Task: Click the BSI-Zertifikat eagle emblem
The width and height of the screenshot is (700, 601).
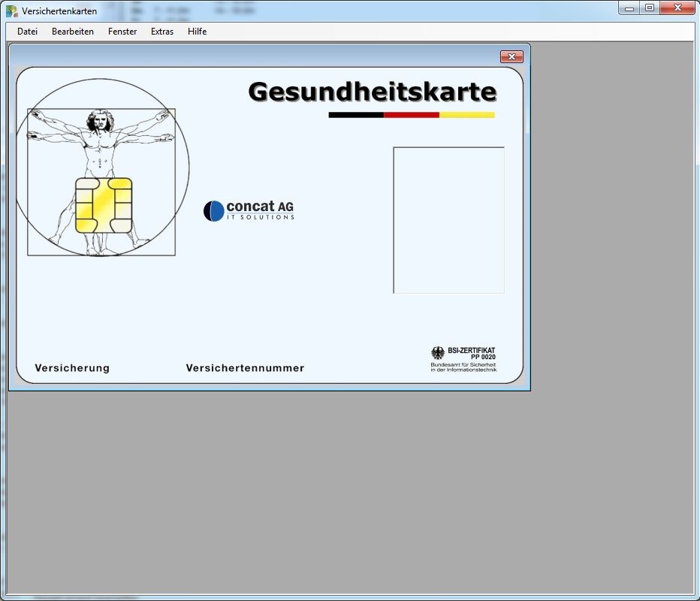Action: [437, 353]
